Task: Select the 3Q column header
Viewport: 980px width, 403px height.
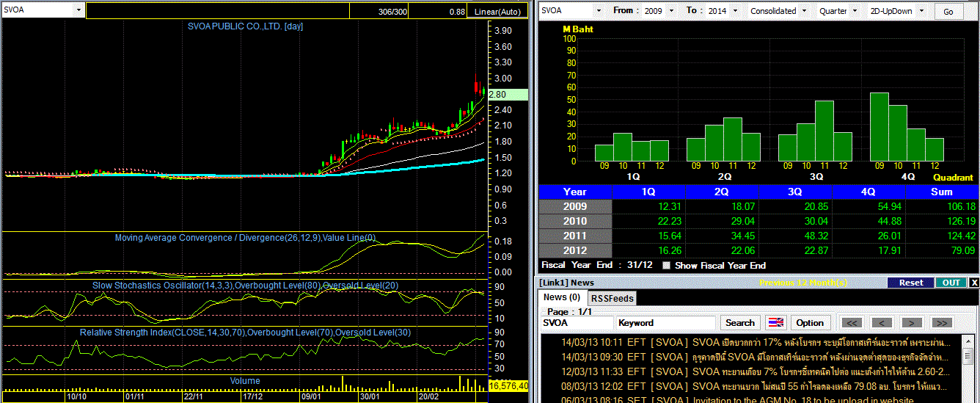Action: tap(795, 192)
